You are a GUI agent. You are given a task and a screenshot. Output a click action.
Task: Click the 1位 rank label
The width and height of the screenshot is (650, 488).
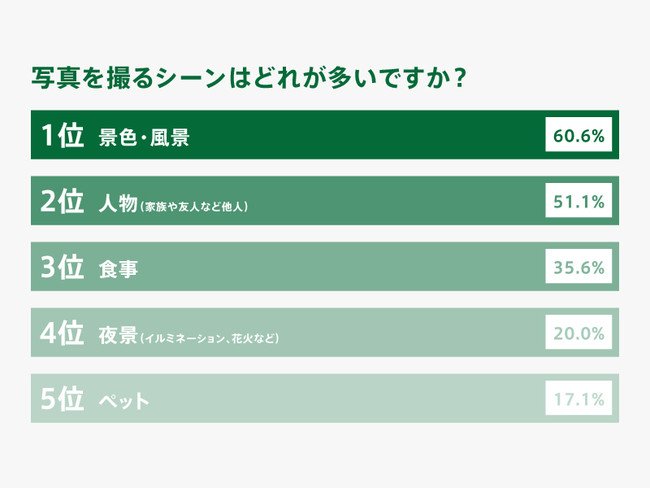point(62,135)
